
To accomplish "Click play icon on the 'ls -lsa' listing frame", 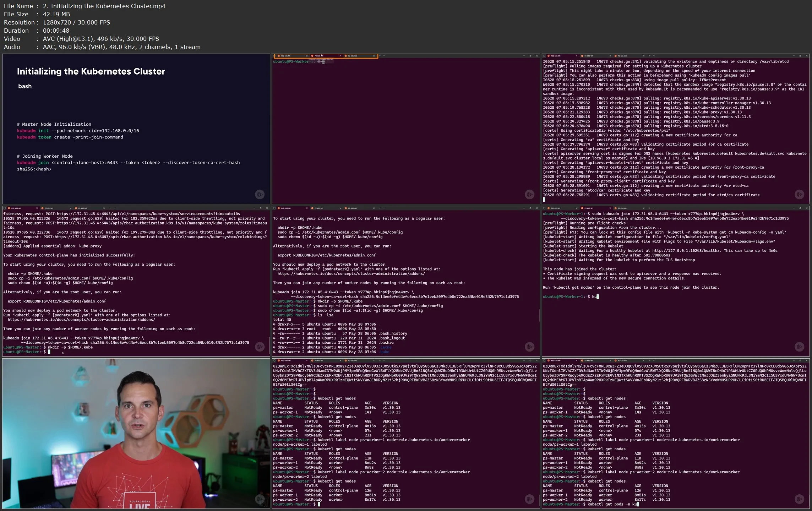I will click(x=529, y=347).
